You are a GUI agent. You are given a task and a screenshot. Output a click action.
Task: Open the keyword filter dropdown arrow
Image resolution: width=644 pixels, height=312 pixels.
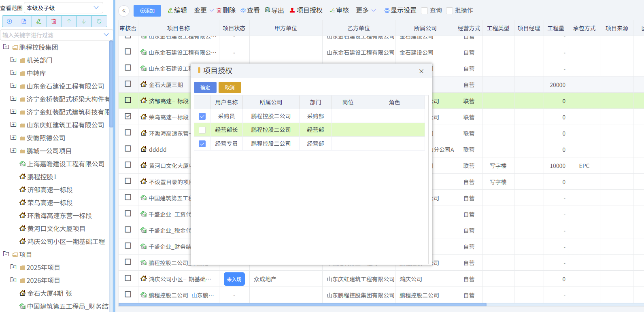(106, 35)
